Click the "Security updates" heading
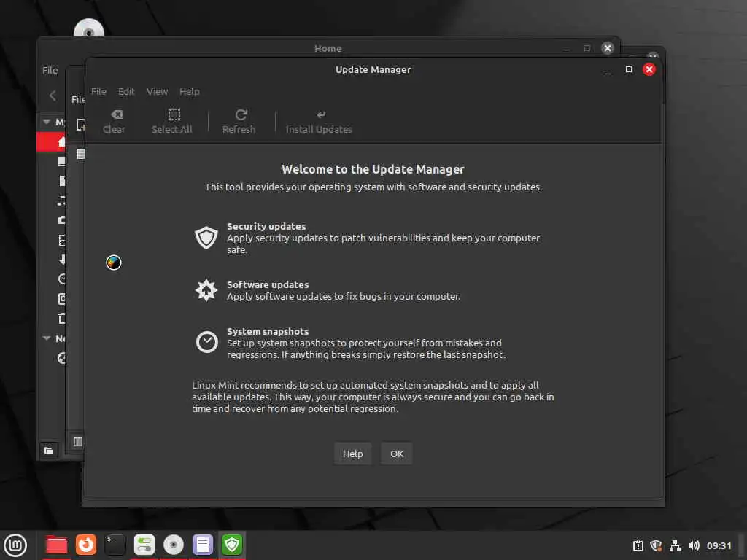The image size is (747, 560). click(x=266, y=226)
